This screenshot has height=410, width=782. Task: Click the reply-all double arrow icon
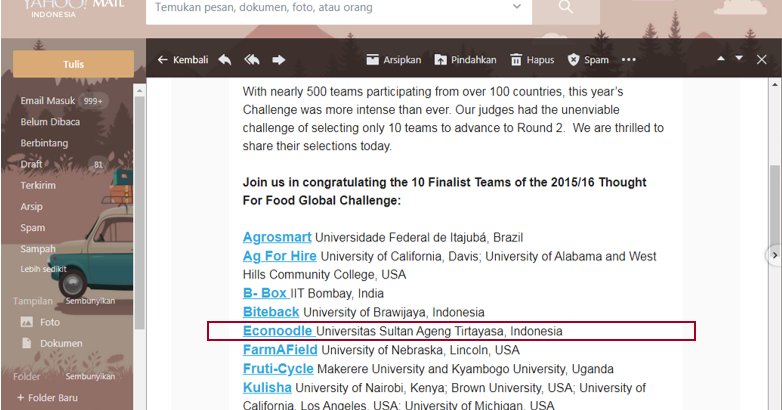(252, 60)
